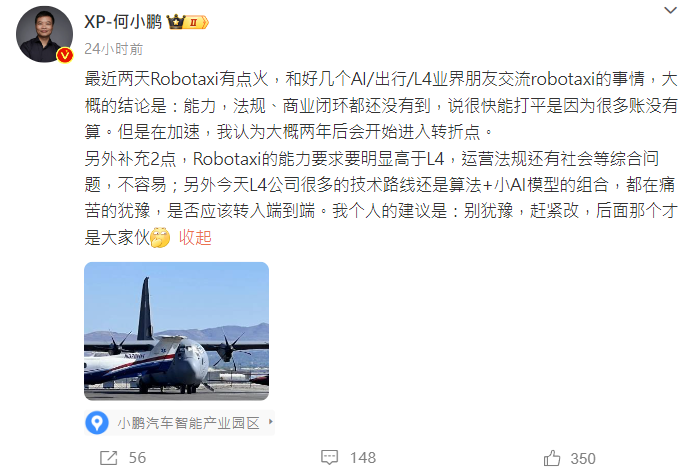
Task: Open the 148 comments count
Action: coord(363,458)
